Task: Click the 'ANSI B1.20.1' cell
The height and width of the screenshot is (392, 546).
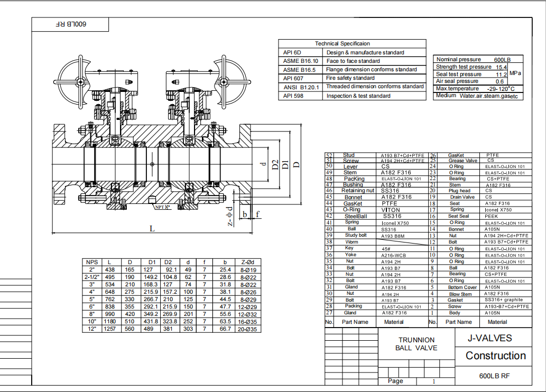Action: click(x=301, y=87)
